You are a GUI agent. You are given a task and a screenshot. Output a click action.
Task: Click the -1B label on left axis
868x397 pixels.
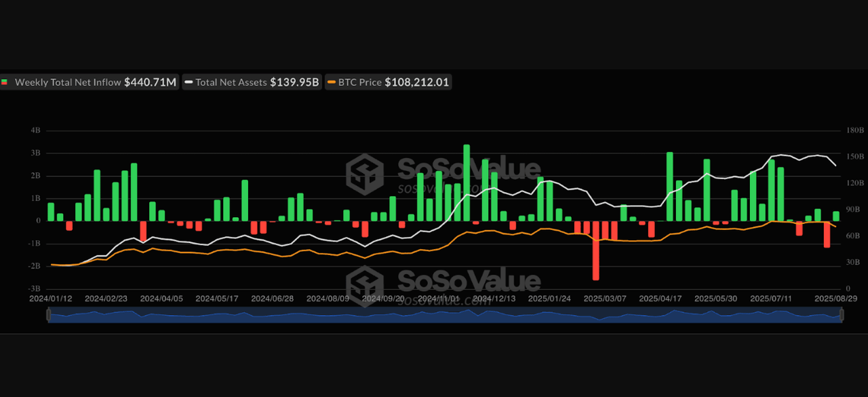pyautogui.click(x=34, y=243)
